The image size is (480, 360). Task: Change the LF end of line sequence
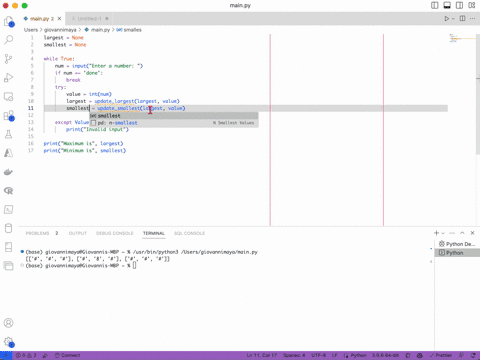(x=335, y=355)
